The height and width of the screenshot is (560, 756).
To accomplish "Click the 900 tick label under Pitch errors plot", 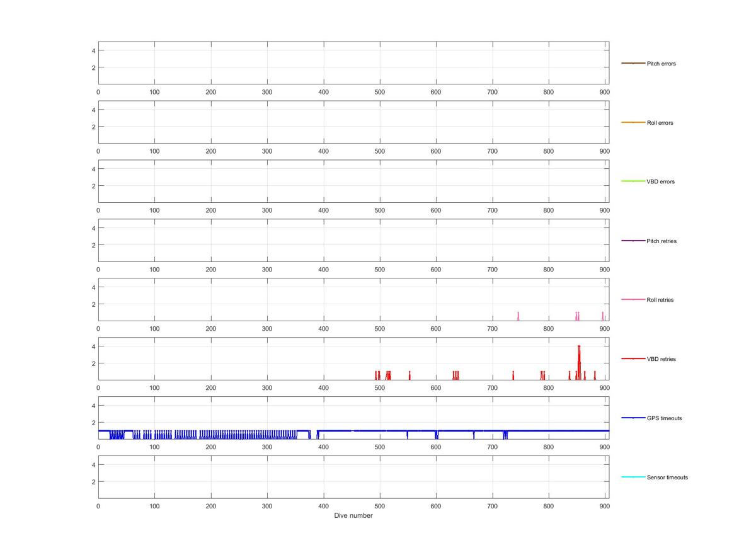I will (x=605, y=92).
